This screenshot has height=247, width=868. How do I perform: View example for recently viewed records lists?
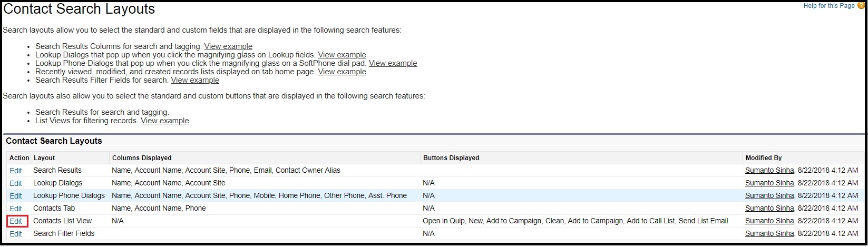(342, 72)
